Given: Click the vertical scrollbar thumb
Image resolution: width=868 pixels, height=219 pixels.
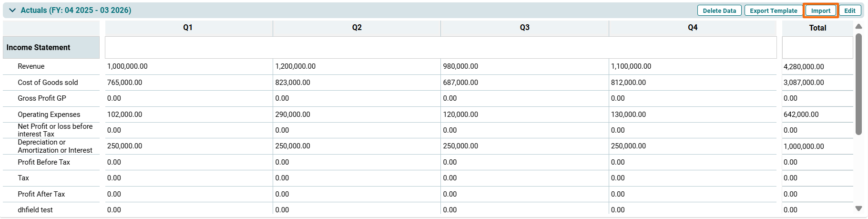Looking at the screenshot, I should [x=858, y=83].
